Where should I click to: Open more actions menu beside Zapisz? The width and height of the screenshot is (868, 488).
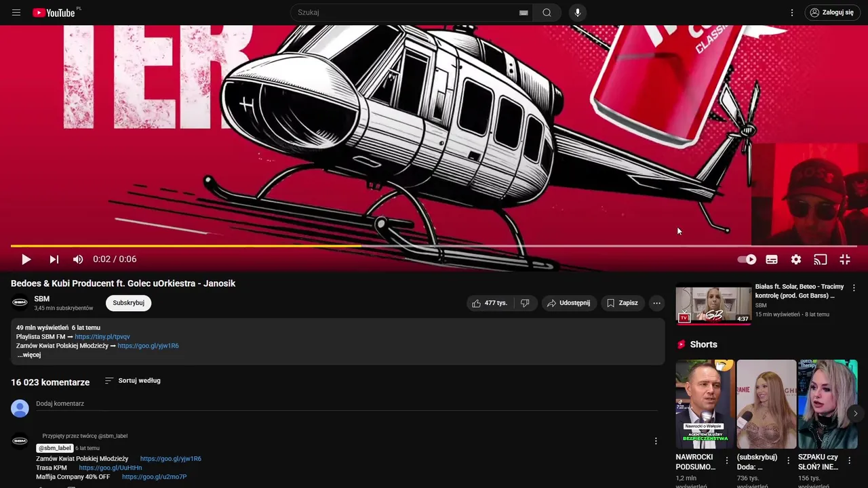pos(656,303)
